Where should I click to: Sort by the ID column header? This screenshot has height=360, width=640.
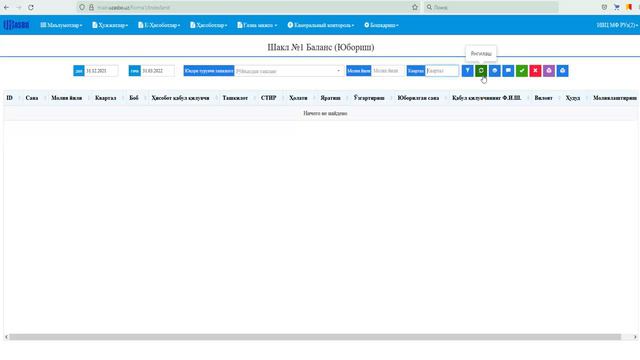point(9,98)
